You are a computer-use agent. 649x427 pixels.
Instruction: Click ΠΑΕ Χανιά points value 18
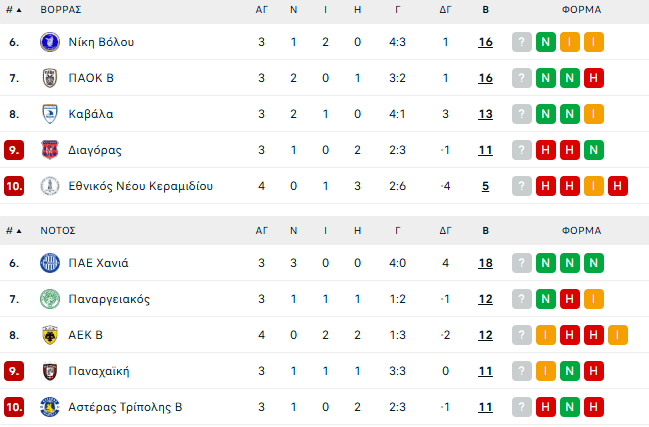485,263
